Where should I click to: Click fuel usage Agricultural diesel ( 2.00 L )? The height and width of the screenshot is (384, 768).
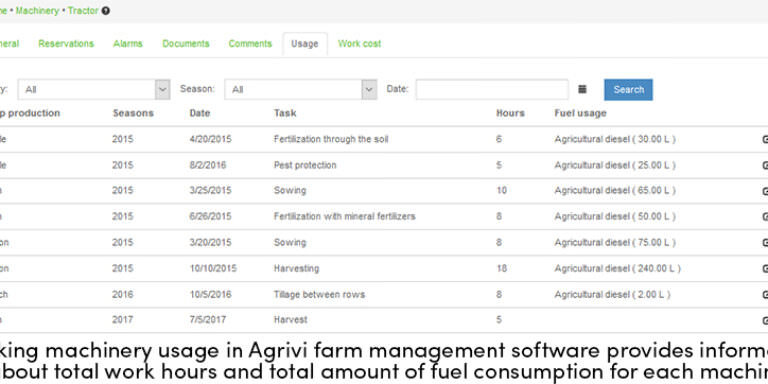coord(613,294)
